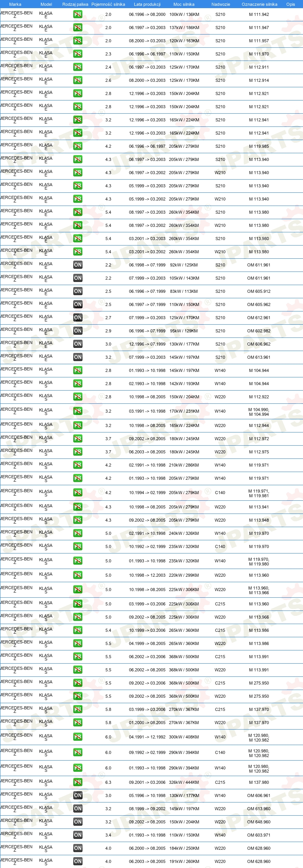This screenshot has height=868, width=303.
Task: Click the ON icon in the 191kW / 260KM row
Action: click(78, 861)
